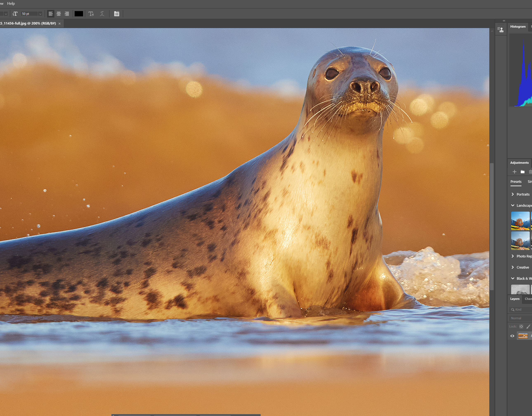Open the 50 pt font size dropdown
Viewport: 532px width, 416px height.
pyautogui.click(x=40, y=14)
